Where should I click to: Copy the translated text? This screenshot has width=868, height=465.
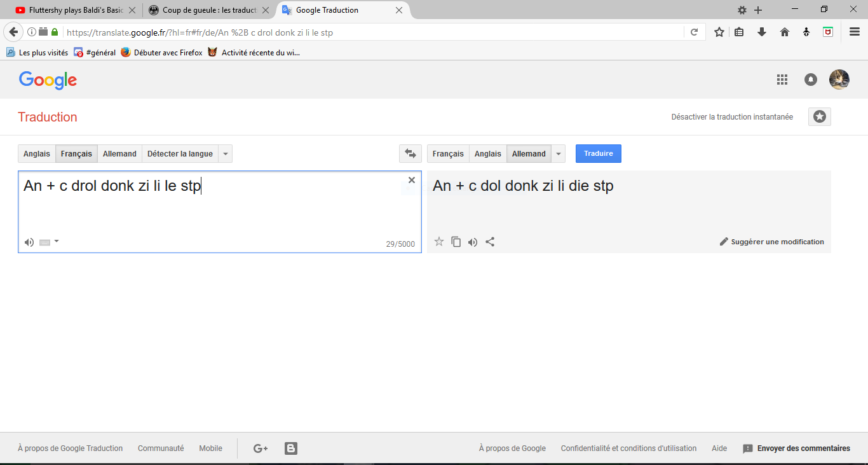point(456,242)
